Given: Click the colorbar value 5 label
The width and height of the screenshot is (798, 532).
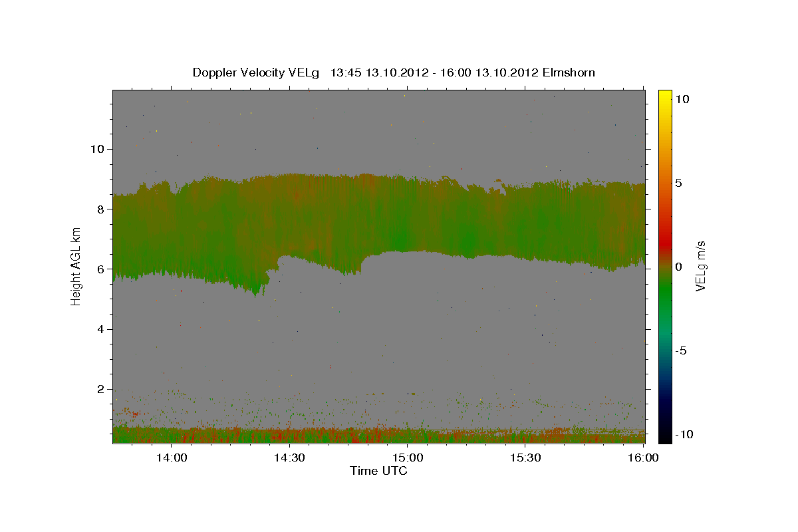Looking at the screenshot, I should [679, 182].
